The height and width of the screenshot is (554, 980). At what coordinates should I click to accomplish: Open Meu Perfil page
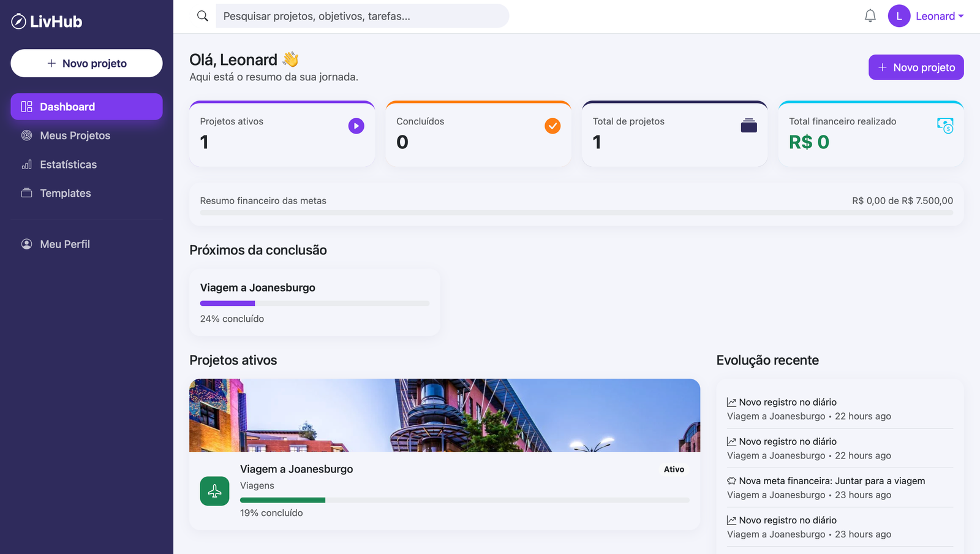point(86,244)
